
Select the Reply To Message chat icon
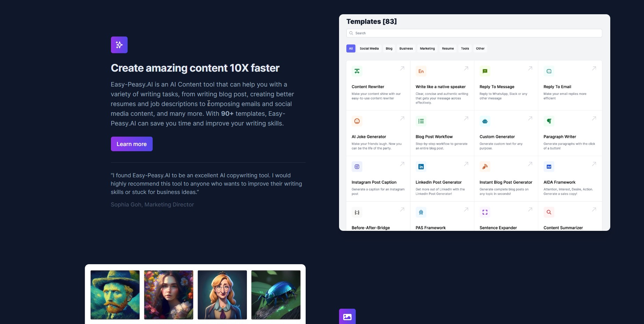485,71
